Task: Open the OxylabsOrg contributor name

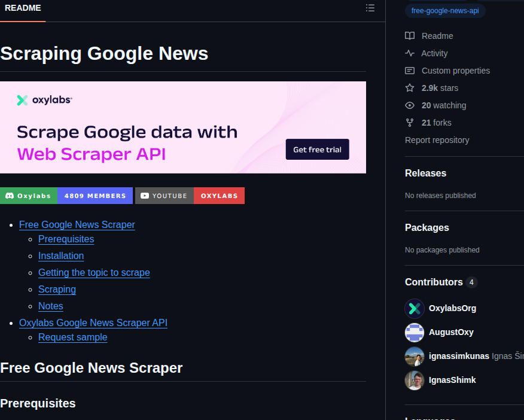Action: tap(452, 308)
